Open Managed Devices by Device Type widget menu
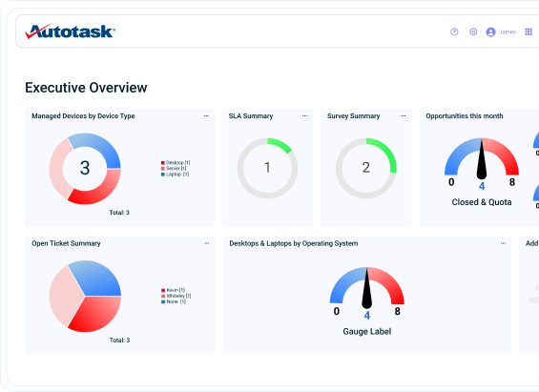 206,116
